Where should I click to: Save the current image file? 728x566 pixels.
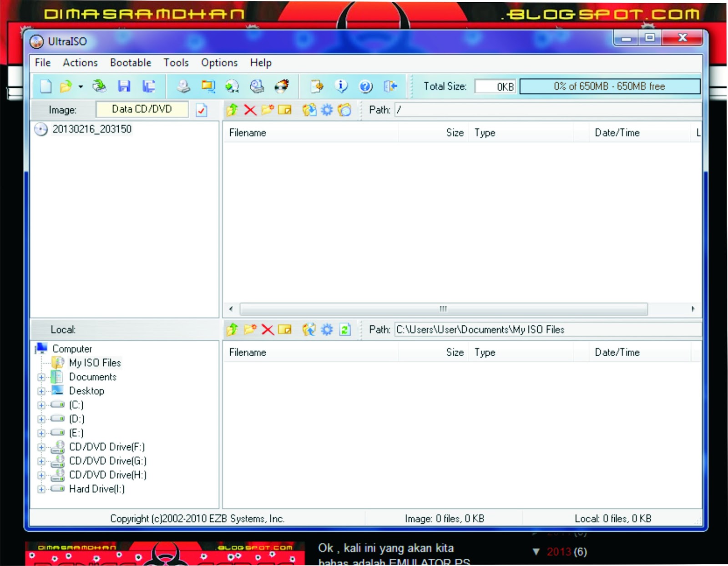(124, 86)
